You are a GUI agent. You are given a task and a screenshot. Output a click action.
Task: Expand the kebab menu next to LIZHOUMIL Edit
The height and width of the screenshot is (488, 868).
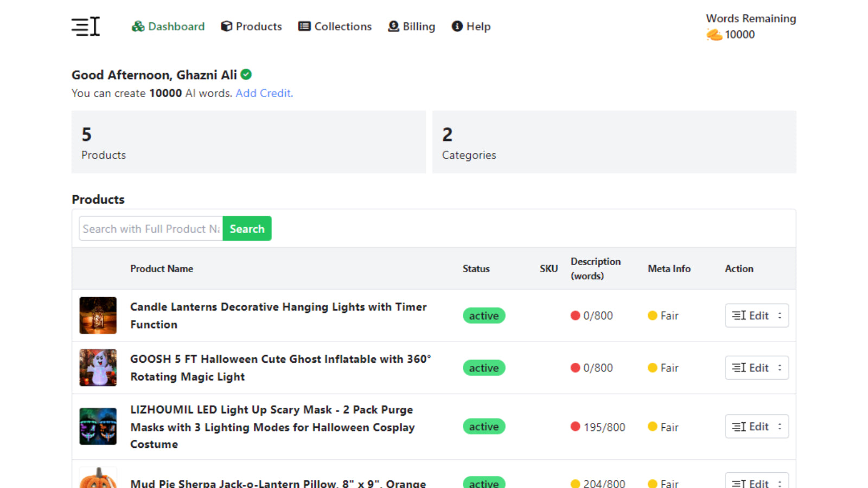click(780, 426)
